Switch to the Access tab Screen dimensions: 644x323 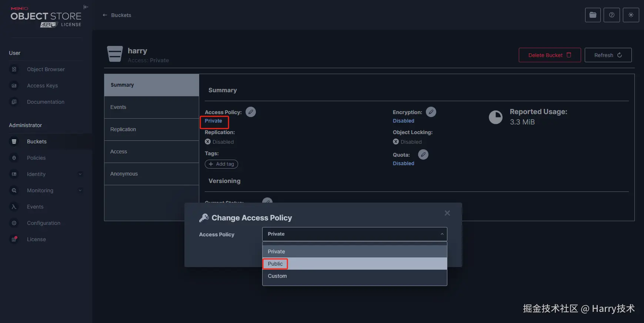151,152
